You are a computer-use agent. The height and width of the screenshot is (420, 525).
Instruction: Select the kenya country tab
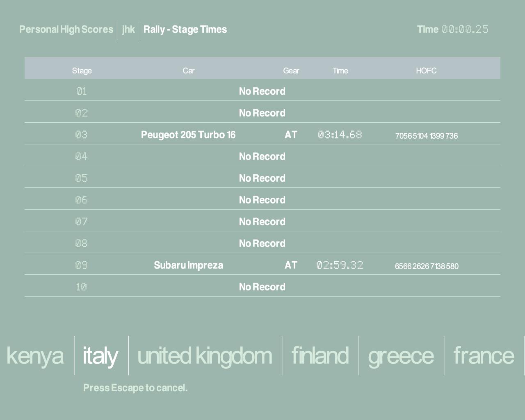tap(35, 356)
